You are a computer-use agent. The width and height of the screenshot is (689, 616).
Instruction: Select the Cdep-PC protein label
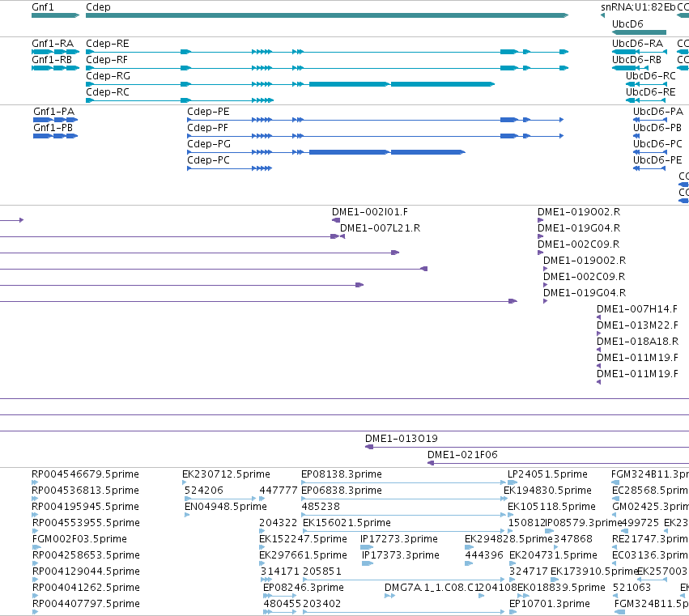(x=208, y=160)
